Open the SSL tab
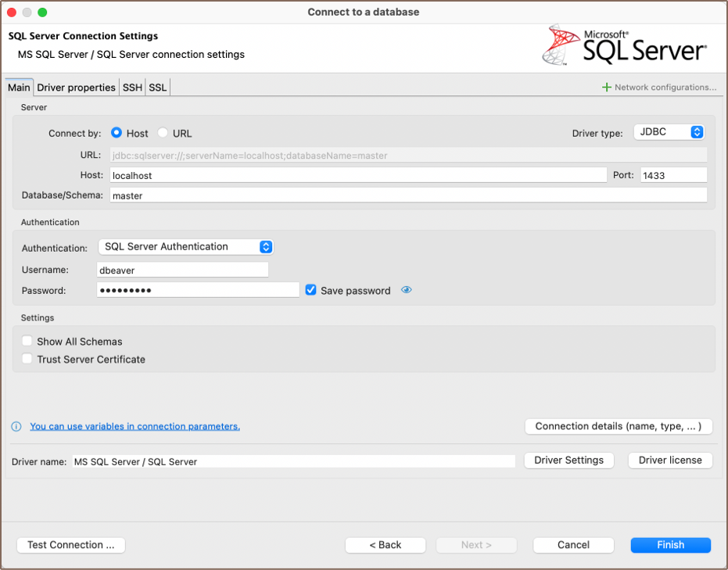The width and height of the screenshot is (728, 570). coord(158,88)
